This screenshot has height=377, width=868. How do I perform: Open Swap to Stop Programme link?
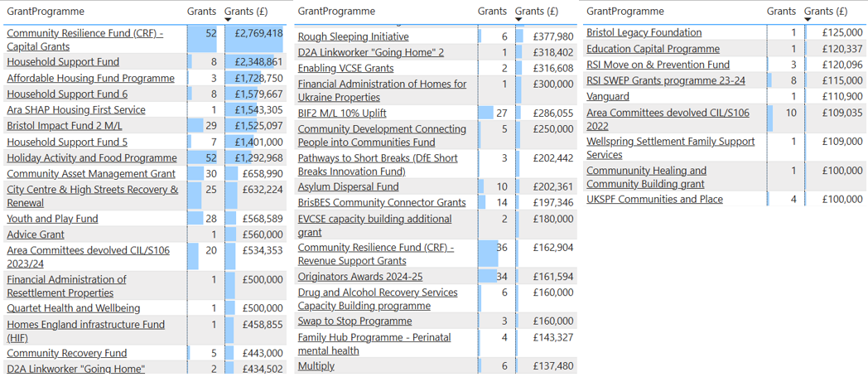(354, 321)
